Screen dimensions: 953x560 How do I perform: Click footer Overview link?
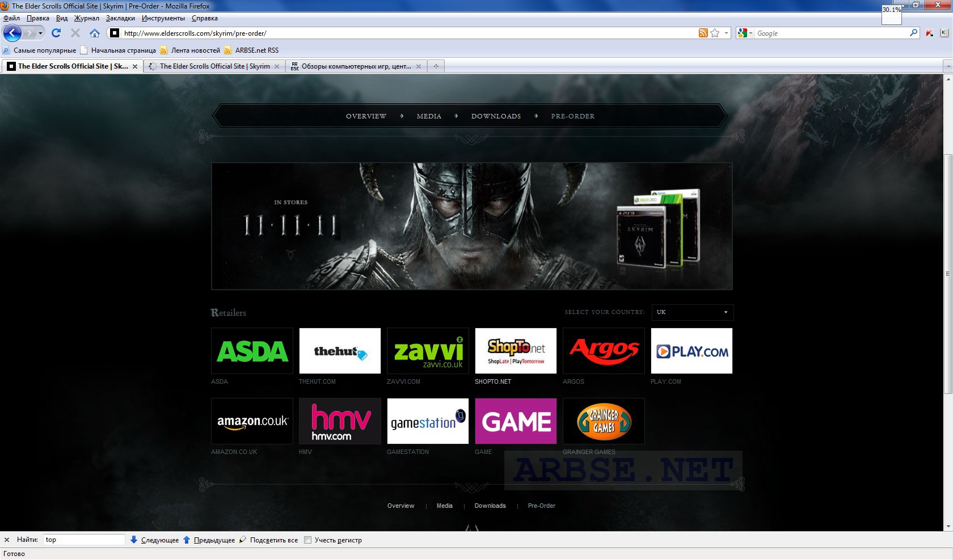pyautogui.click(x=400, y=506)
